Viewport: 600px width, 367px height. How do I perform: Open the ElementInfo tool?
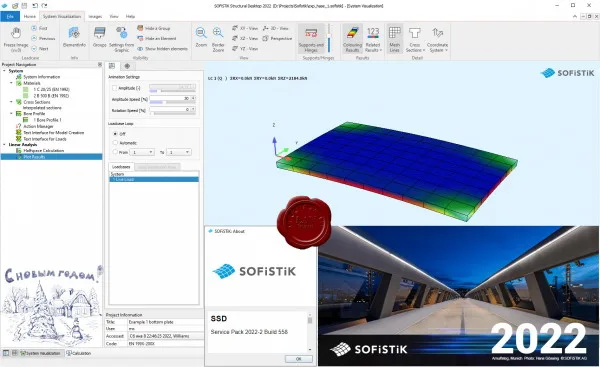74,37
